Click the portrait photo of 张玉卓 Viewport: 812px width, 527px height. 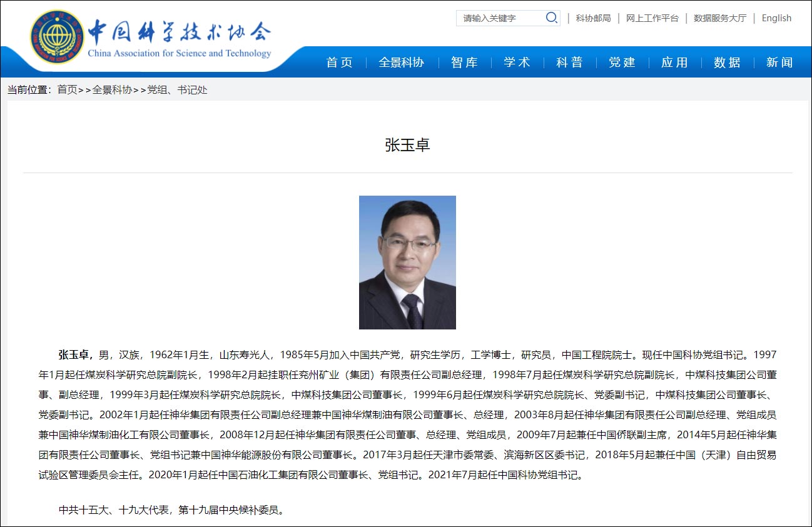coord(407,262)
